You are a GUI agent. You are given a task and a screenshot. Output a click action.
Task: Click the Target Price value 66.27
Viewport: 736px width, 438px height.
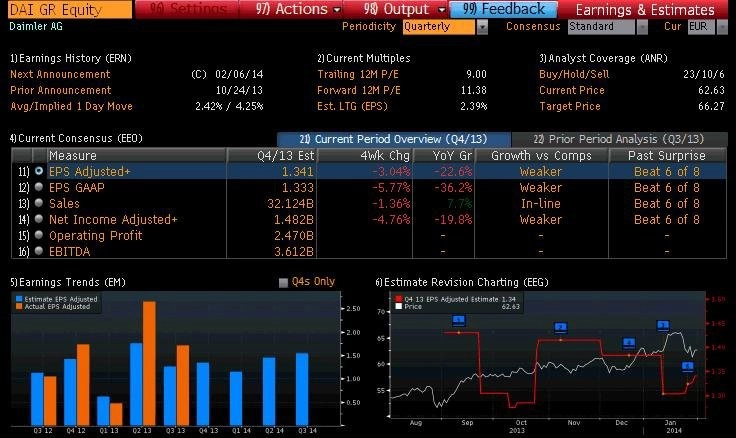click(x=711, y=106)
